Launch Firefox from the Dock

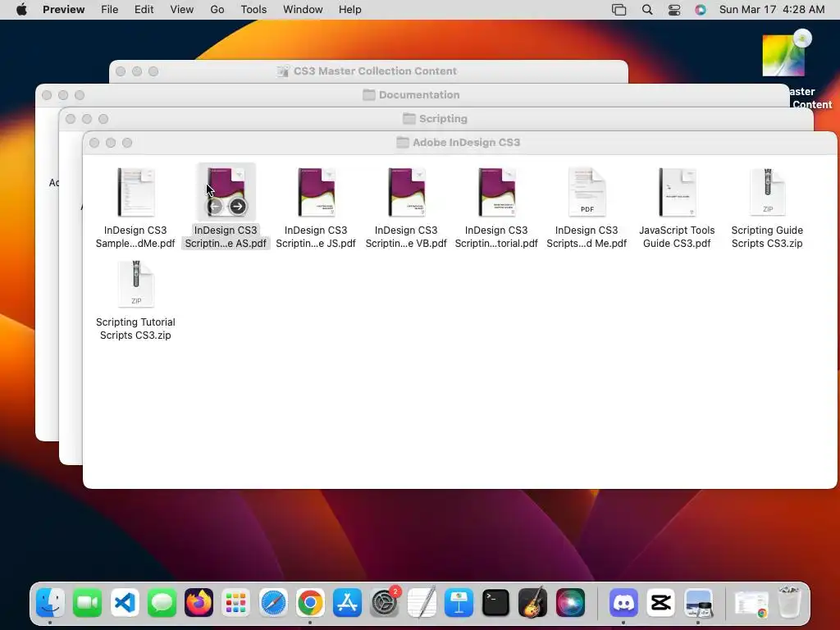[x=199, y=603]
